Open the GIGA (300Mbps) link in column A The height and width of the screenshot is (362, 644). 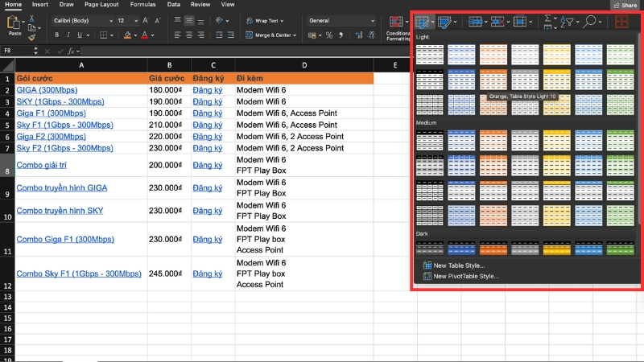click(47, 90)
